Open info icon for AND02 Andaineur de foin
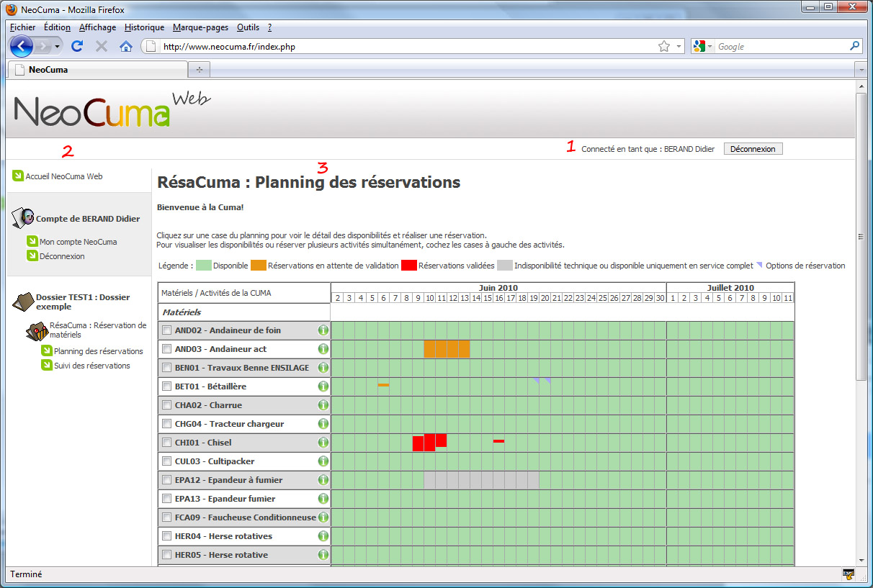Viewport: 873px width, 588px height. pos(323,330)
